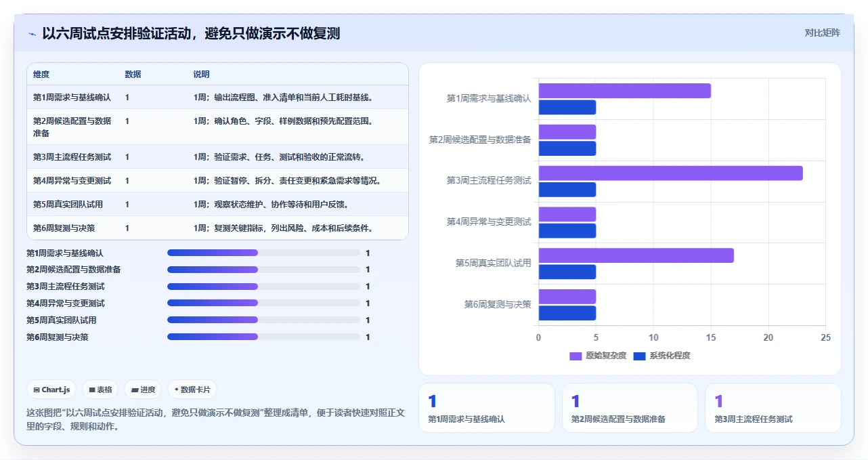Click the 第4周异常与变更测试 progress bar
This screenshot has width=868, height=460.
tap(263, 303)
